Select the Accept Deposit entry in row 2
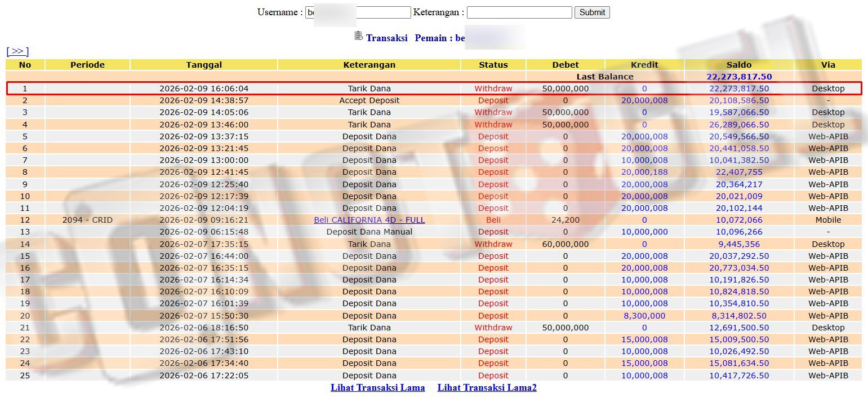The height and width of the screenshot is (402, 868). (369, 100)
